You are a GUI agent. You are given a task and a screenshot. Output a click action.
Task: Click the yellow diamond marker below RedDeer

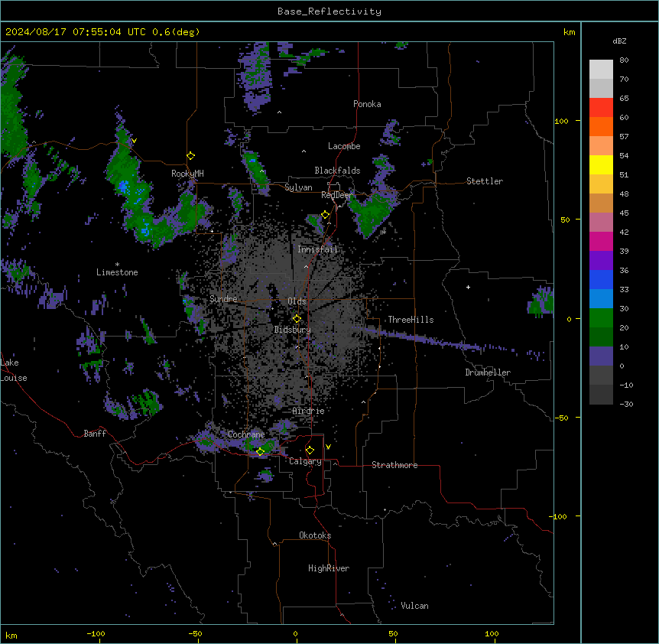[x=326, y=215]
